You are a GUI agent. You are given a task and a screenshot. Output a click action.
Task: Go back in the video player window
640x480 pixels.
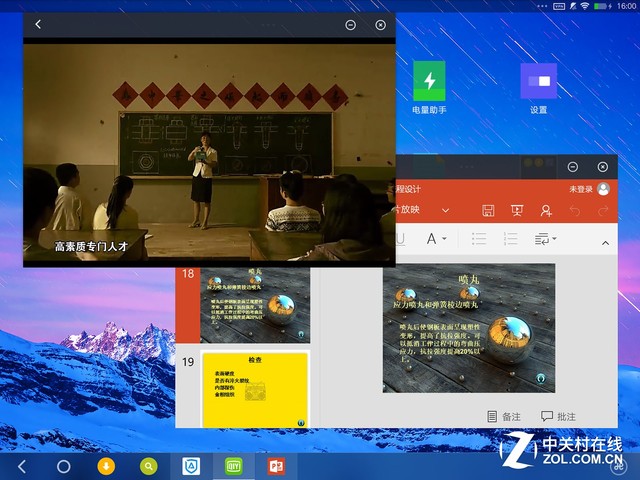click(x=38, y=25)
